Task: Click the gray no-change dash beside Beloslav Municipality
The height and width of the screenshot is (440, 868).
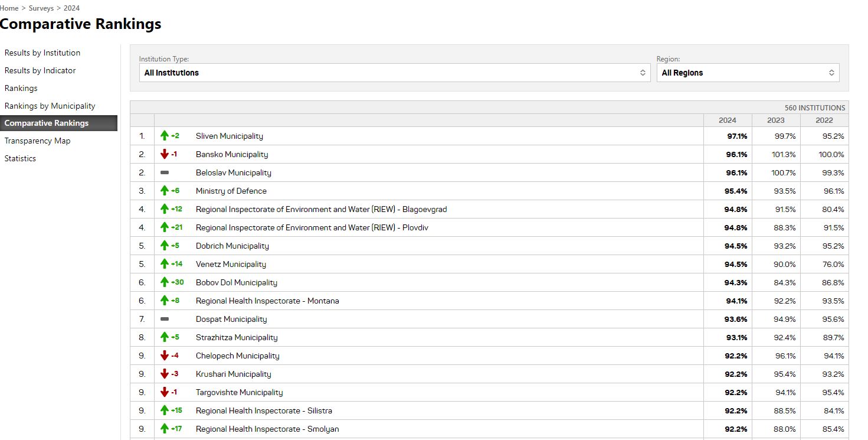Action: tap(165, 172)
